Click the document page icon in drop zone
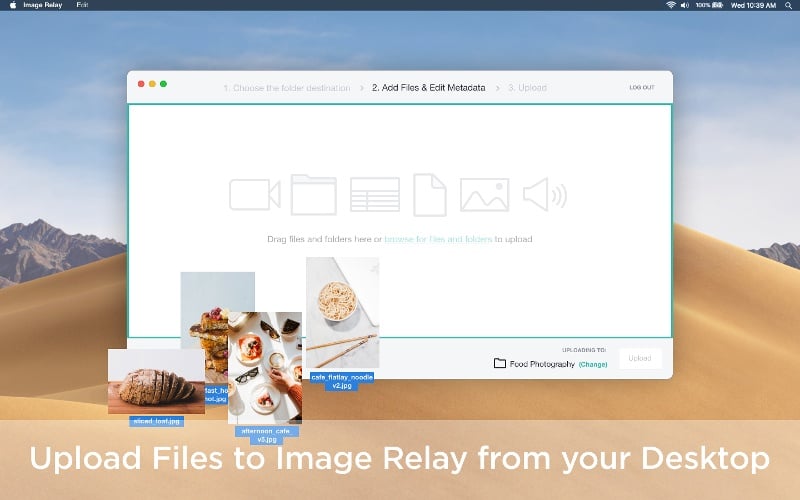The image size is (800, 500). 430,195
